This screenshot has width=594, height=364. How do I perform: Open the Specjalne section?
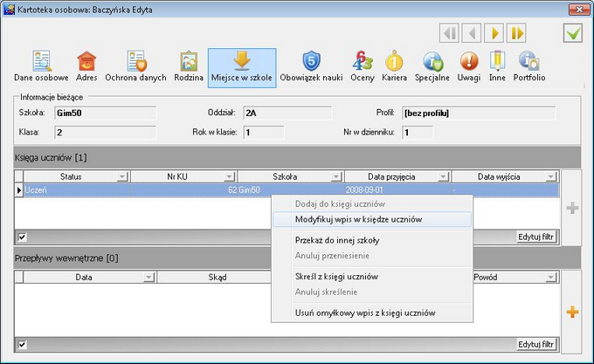pyautogui.click(x=432, y=67)
